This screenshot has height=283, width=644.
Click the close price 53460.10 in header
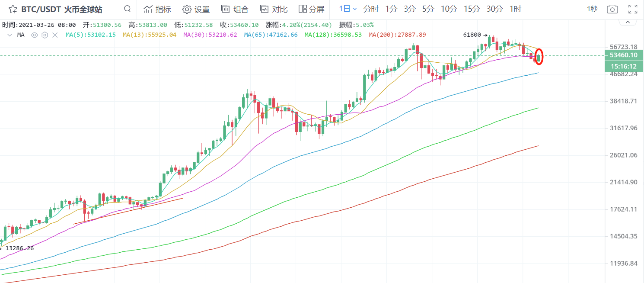pyautogui.click(x=244, y=25)
